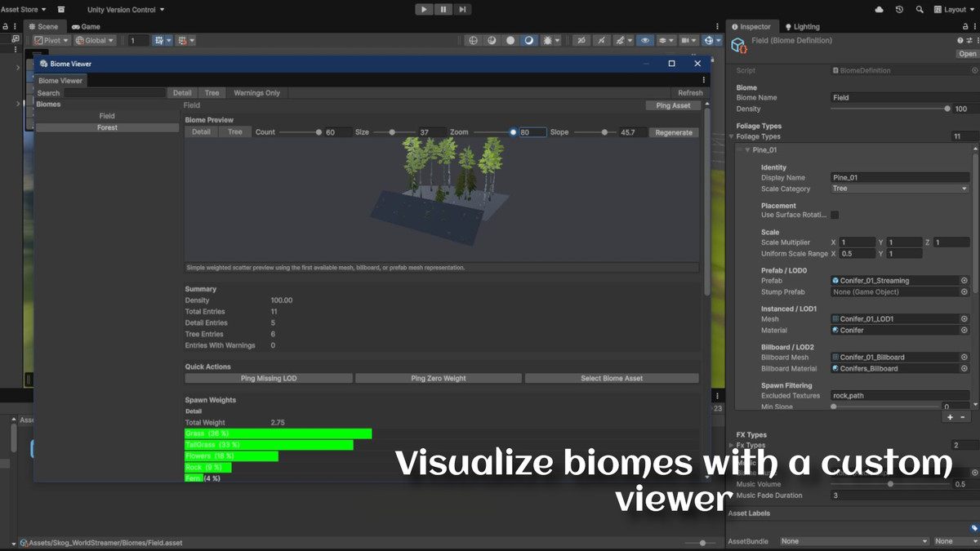Screen dimensions: 980x551
Task: Toggle scene visibility eye icon
Action: (x=645, y=40)
